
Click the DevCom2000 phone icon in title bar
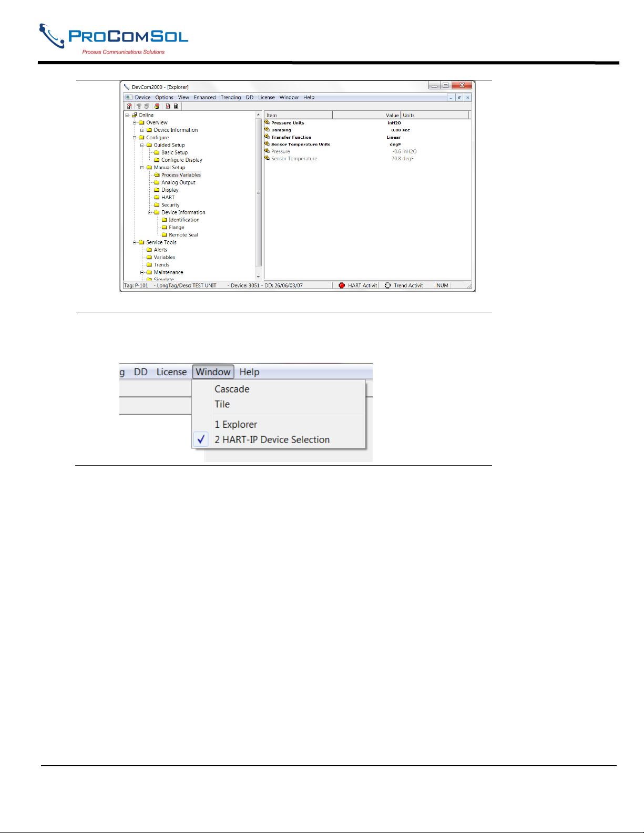(x=127, y=87)
